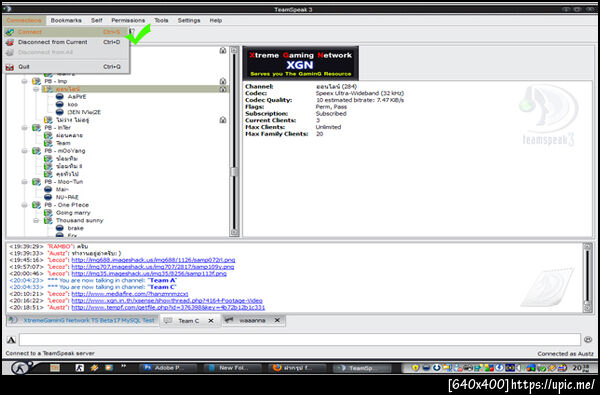The width and height of the screenshot is (600, 395).
Task: Click the text format A icon
Action: click(11, 340)
